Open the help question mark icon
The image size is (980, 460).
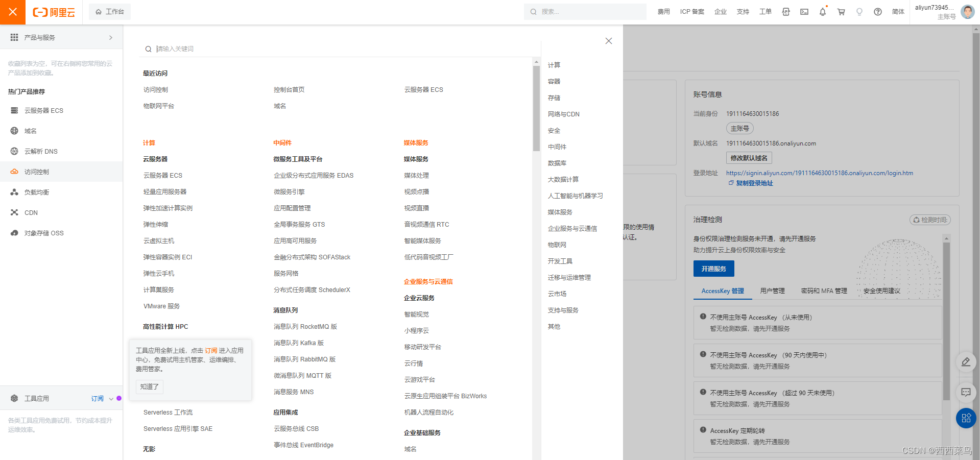point(878,12)
